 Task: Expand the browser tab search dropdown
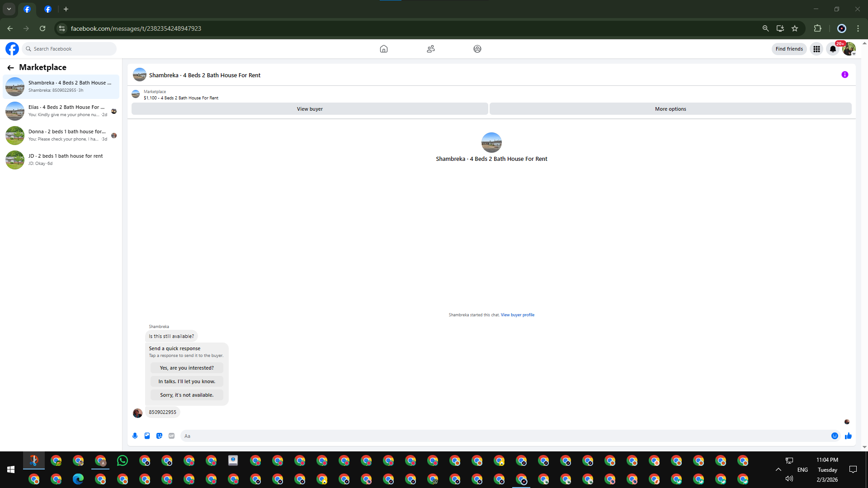pos(9,9)
